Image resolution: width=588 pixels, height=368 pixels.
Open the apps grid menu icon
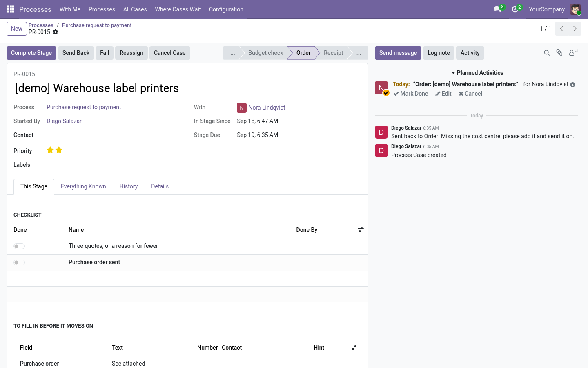(x=11, y=9)
